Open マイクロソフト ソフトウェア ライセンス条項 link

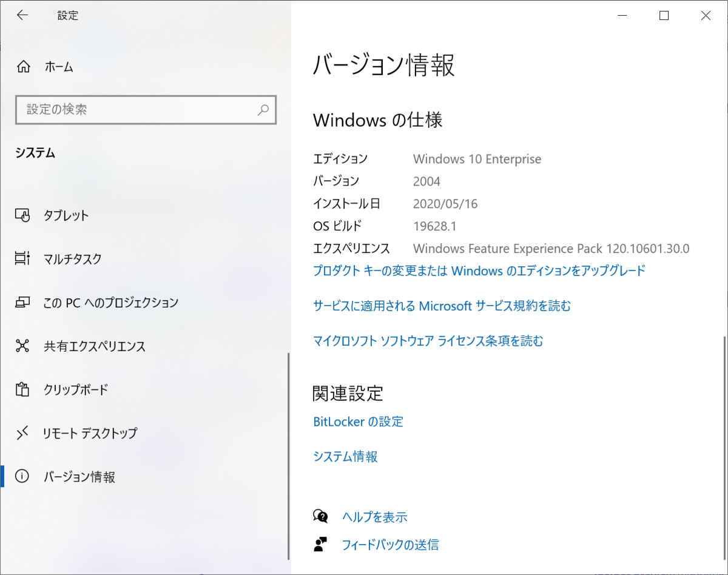tap(428, 341)
